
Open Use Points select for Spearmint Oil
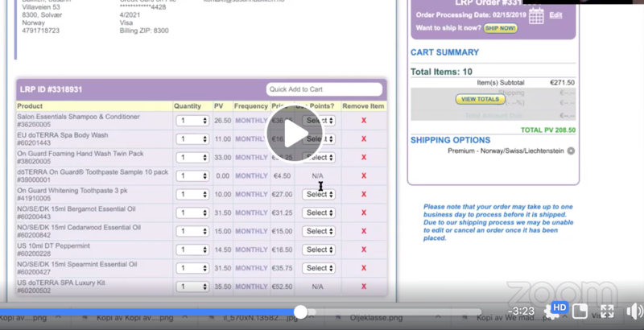[x=319, y=268]
